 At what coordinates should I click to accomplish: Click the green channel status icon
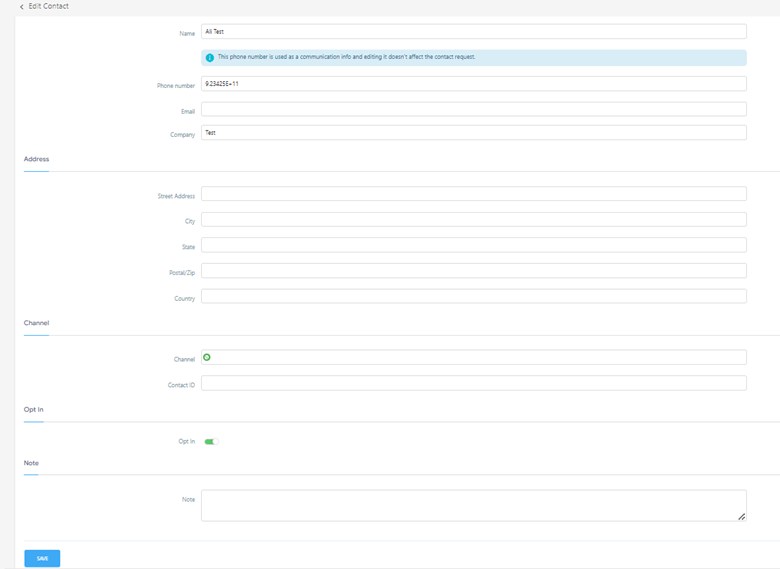(x=207, y=357)
